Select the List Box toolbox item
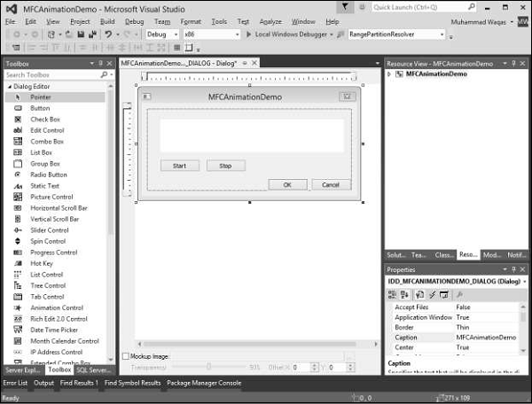 (55, 152)
